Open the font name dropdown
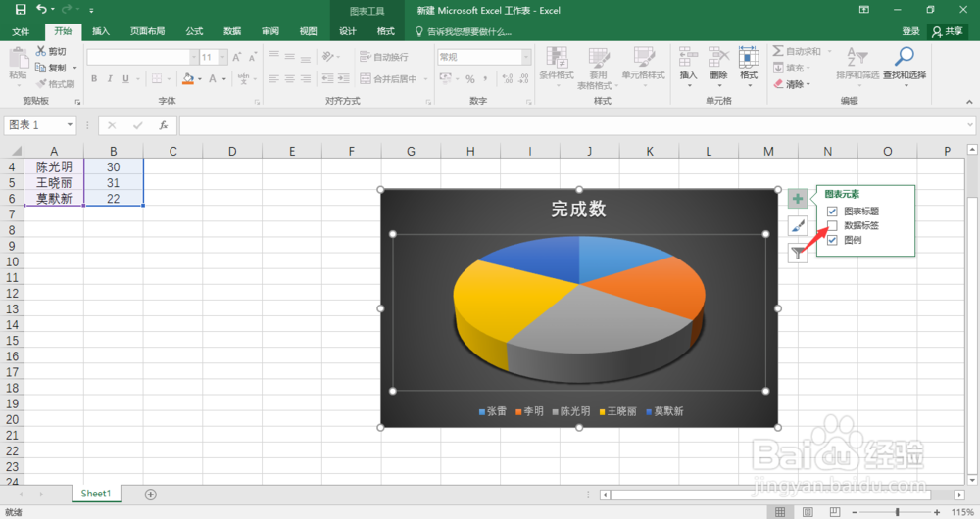The image size is (980, 519). point(194,57)
